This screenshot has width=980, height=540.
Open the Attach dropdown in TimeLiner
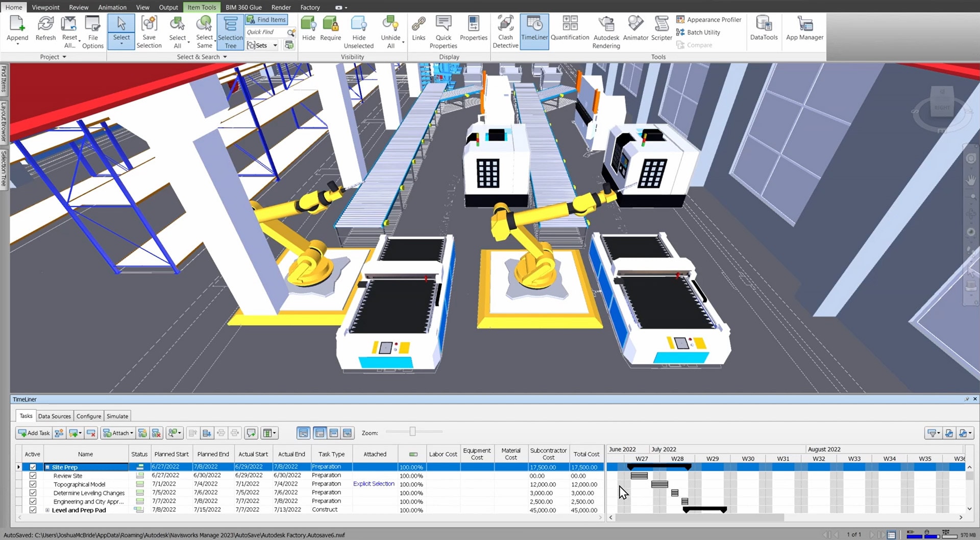118,433
